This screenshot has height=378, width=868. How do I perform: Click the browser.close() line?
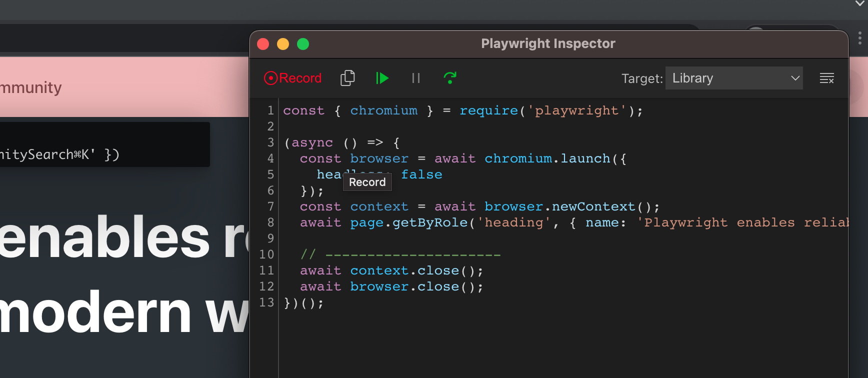(x=391, y=286)
